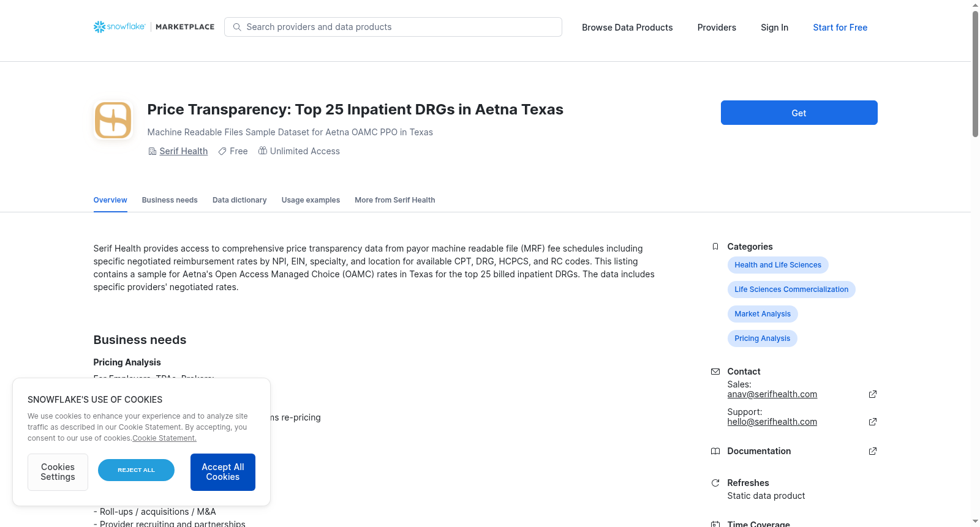
Task: Click the Pricing Analysis subheading
Action: point(127,362)
